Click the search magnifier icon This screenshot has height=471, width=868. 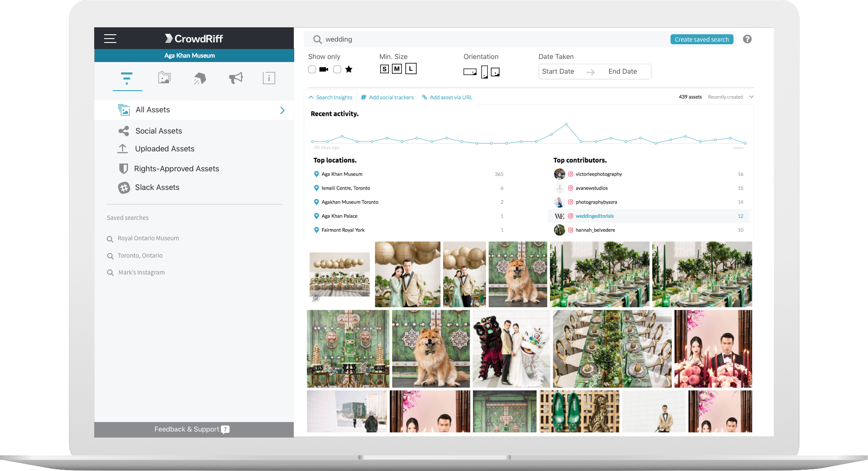318,39
